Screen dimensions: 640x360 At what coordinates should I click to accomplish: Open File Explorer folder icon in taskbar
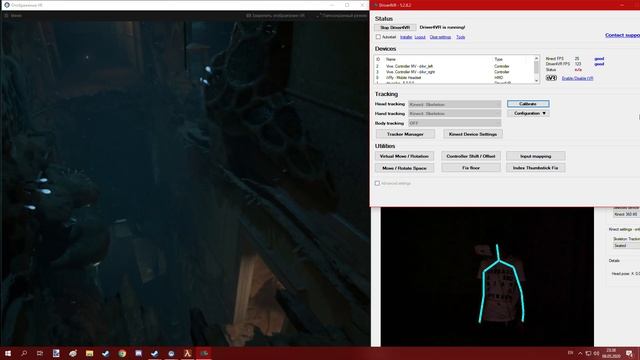[89, 353]
